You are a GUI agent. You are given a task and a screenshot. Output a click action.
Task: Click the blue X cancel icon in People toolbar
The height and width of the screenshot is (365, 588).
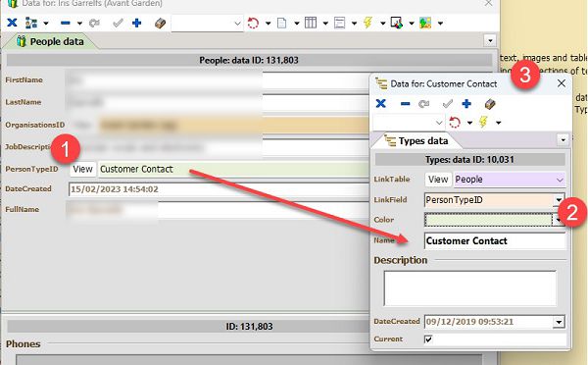[x=12, y=23]
